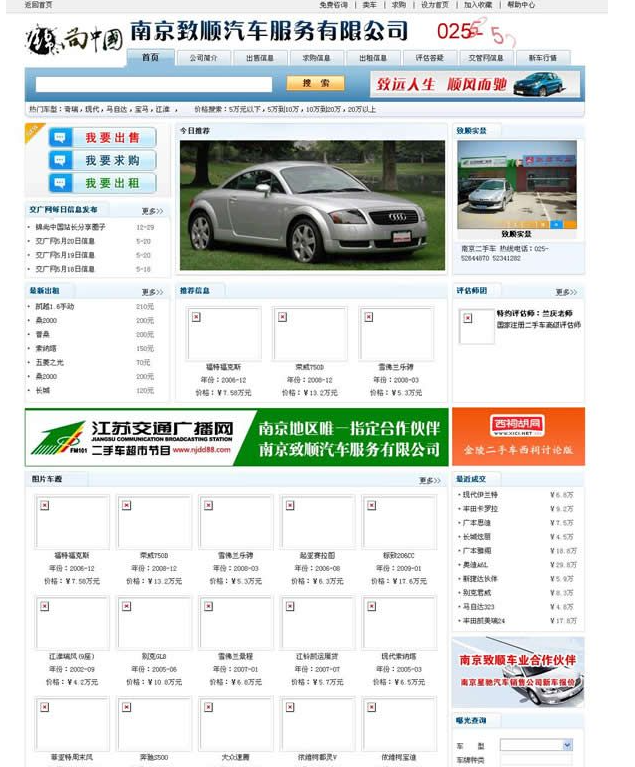The width and height of the screenshot is (635, 767).
Task: Click the 我要求购 button label
Action: (113, 160)
